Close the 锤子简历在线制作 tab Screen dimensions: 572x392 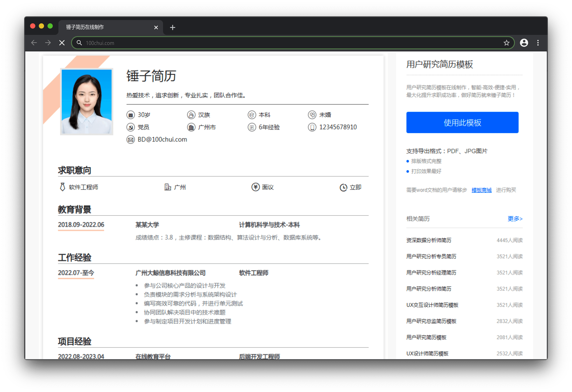click(156, 27)
